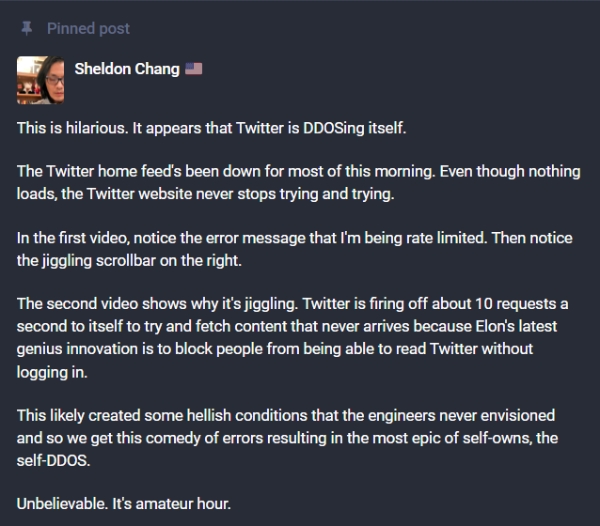Click the pushpin icon above the post

point(26,29)
